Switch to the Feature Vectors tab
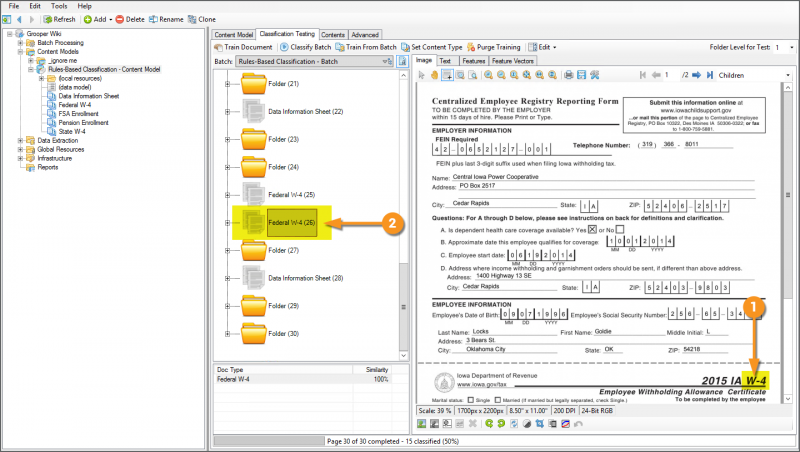Screen dimensions: 800x452 pyautogui.click(x=512, y=61)
